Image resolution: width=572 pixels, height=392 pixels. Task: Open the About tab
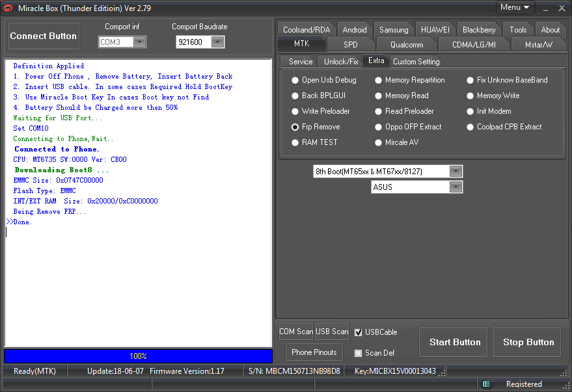coord(550,30)
